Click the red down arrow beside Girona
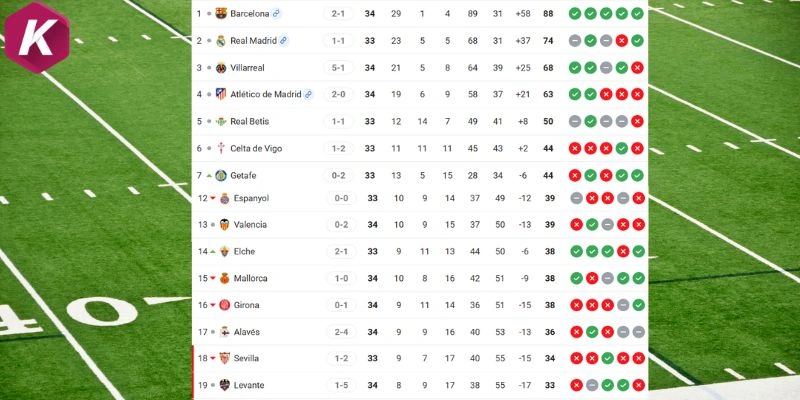Image resolution: width=800 pixels, height=400 pixels. pos(213,305)
